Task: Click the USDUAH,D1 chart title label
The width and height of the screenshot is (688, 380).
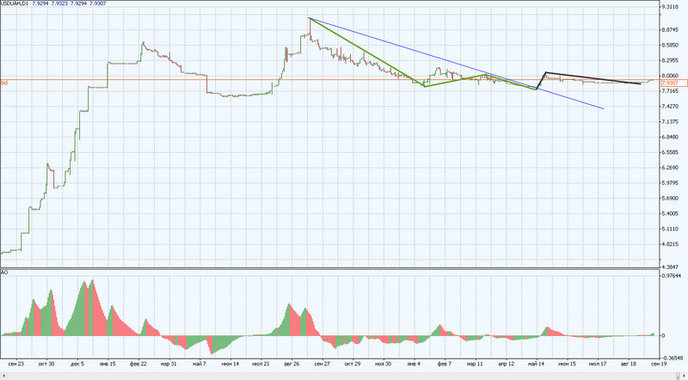Action: (x=14, y=3)
